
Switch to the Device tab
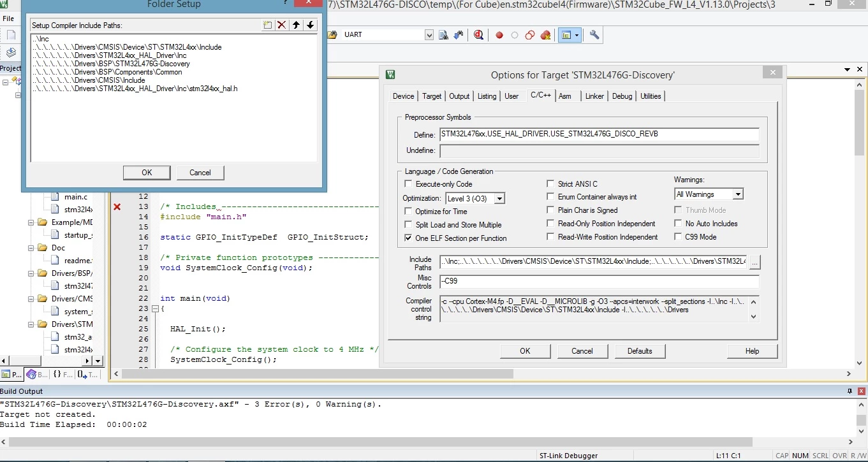(403, 96)
